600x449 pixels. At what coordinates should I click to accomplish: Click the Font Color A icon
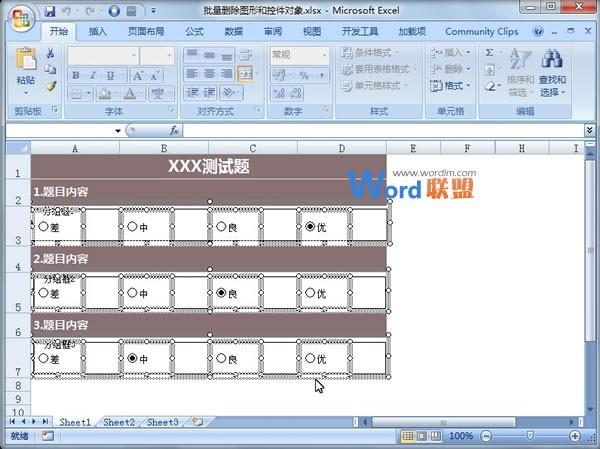(130, 93)
